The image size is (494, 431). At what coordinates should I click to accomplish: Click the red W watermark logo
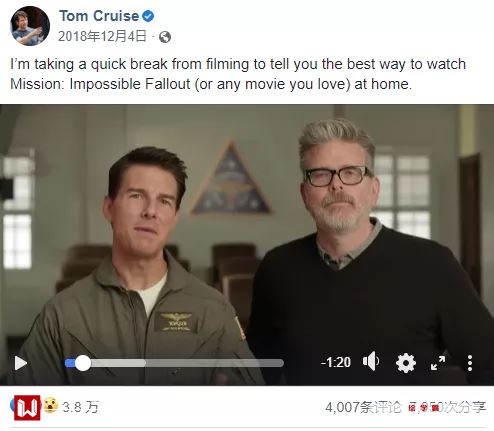click(x=27, y=408)
